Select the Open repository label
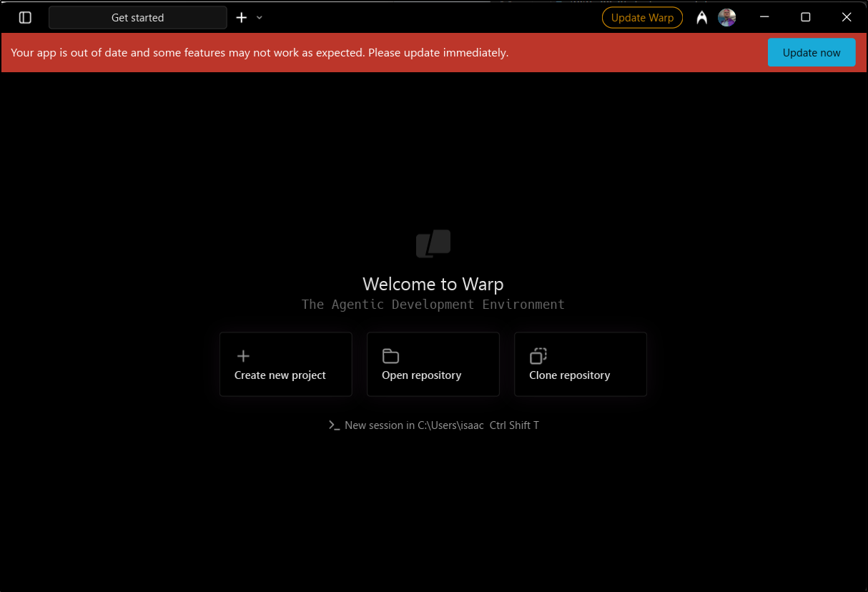This screenshot has height=592, width=868. click(421, 375)
